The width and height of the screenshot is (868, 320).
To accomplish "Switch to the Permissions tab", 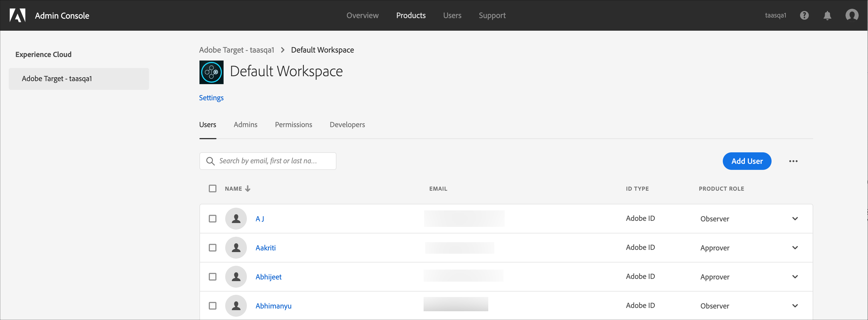I will coord(293,125).
